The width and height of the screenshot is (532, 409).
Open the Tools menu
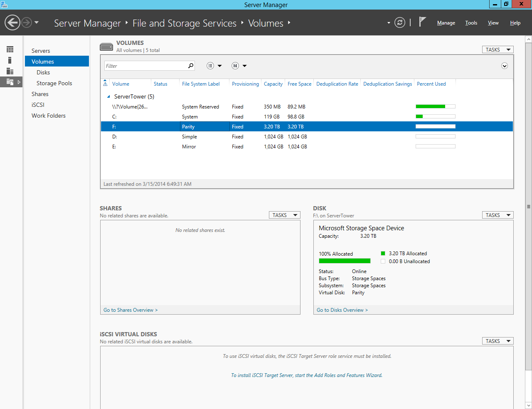(471, 23)
